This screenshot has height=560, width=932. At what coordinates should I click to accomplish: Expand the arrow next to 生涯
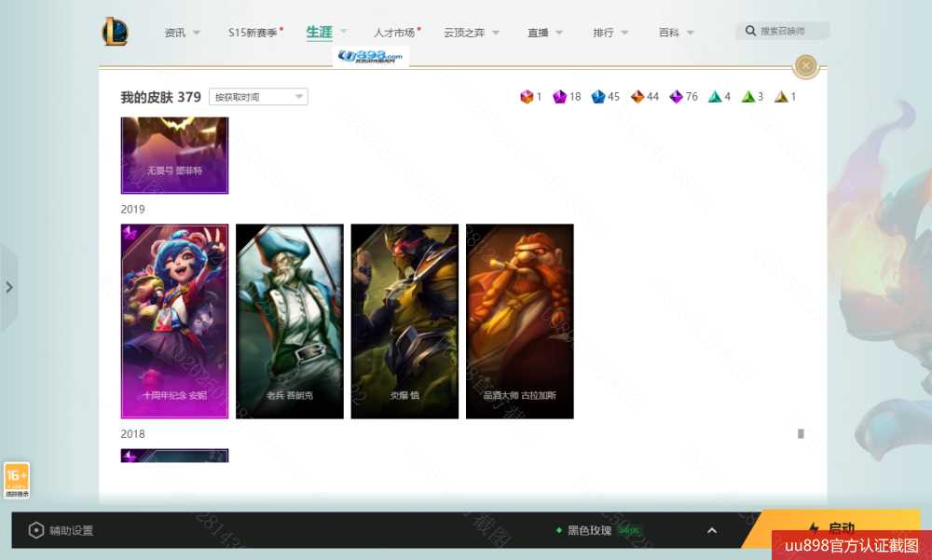[344, 32]
